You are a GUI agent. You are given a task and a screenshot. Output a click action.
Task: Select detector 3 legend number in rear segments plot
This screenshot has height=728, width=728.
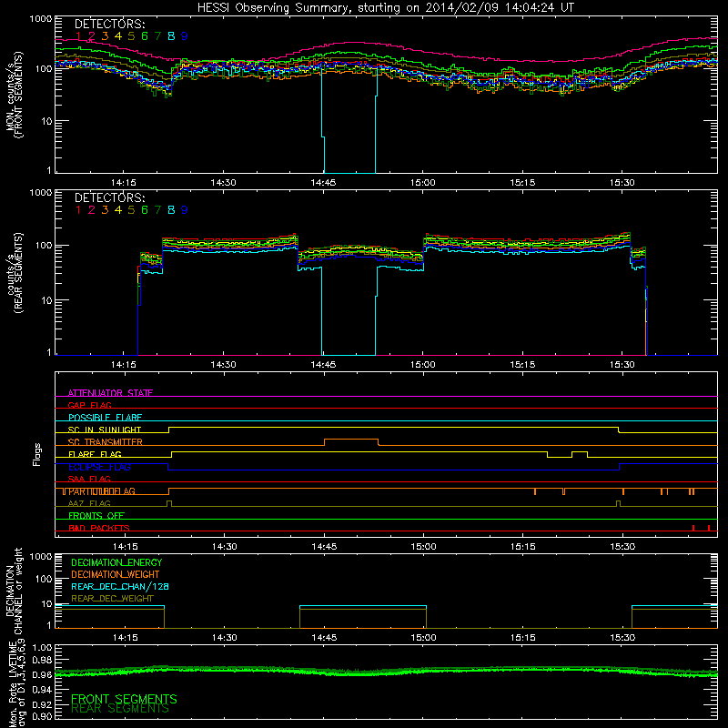pyautogui.click(x=105, y=210)
